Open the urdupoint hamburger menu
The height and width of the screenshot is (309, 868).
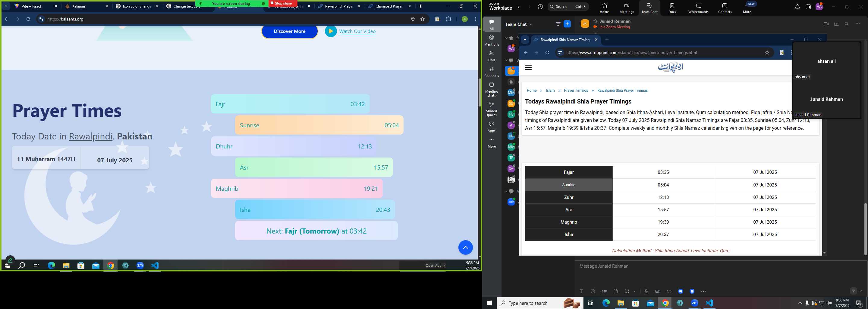(528, 68)
